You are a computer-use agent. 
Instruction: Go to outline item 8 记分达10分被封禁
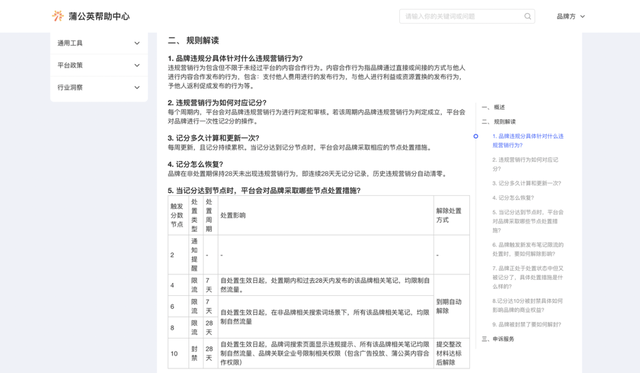[x=527, y=306]
